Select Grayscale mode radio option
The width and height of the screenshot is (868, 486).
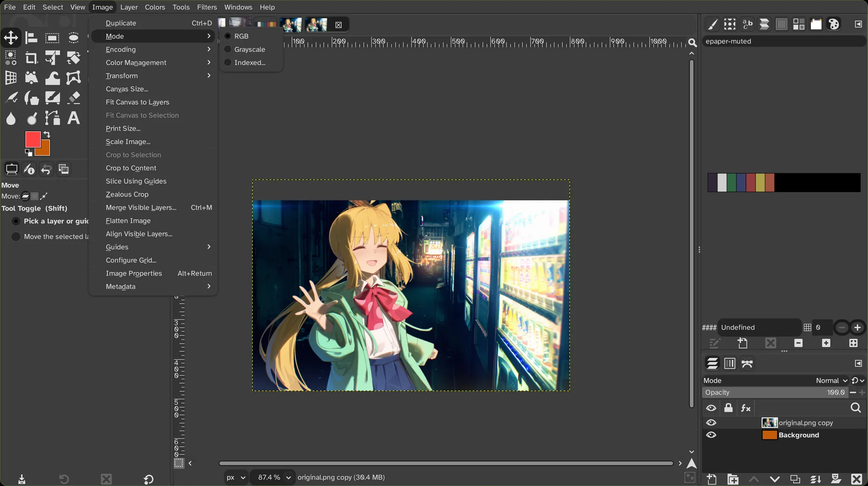(228, 49)
